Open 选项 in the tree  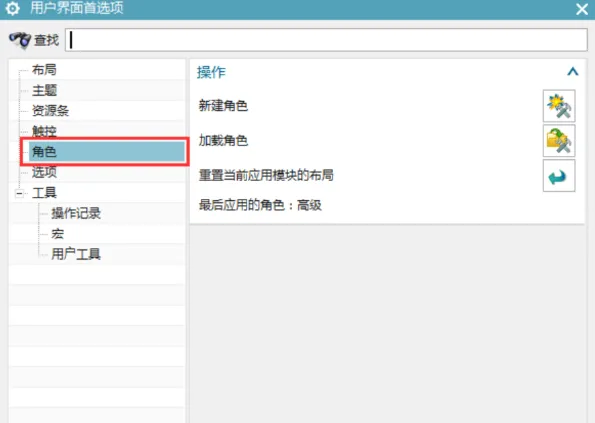click(x=44, y=172)
